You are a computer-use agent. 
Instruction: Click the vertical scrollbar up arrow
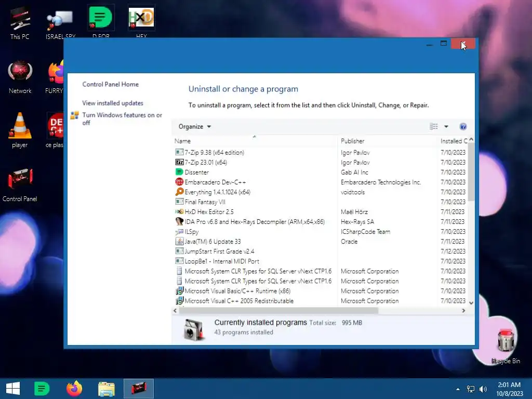click(471, 140)
